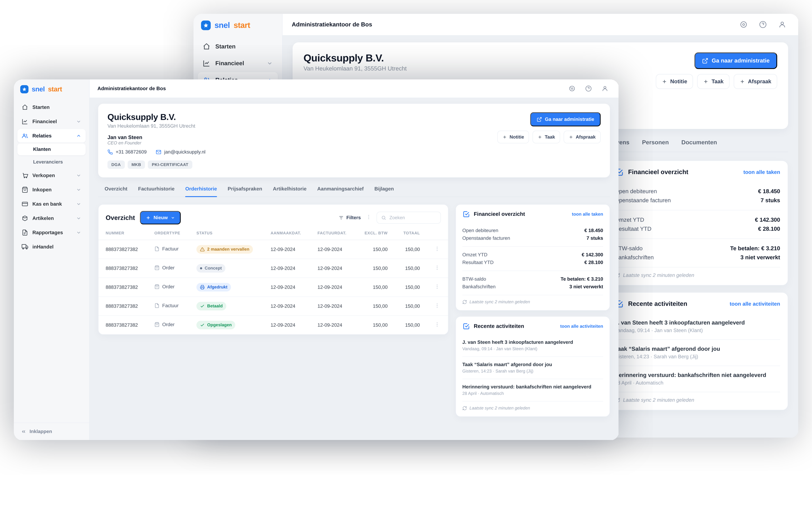
Task: Open Leveranciers under Relaties
Action: click(x=51, y=162)
